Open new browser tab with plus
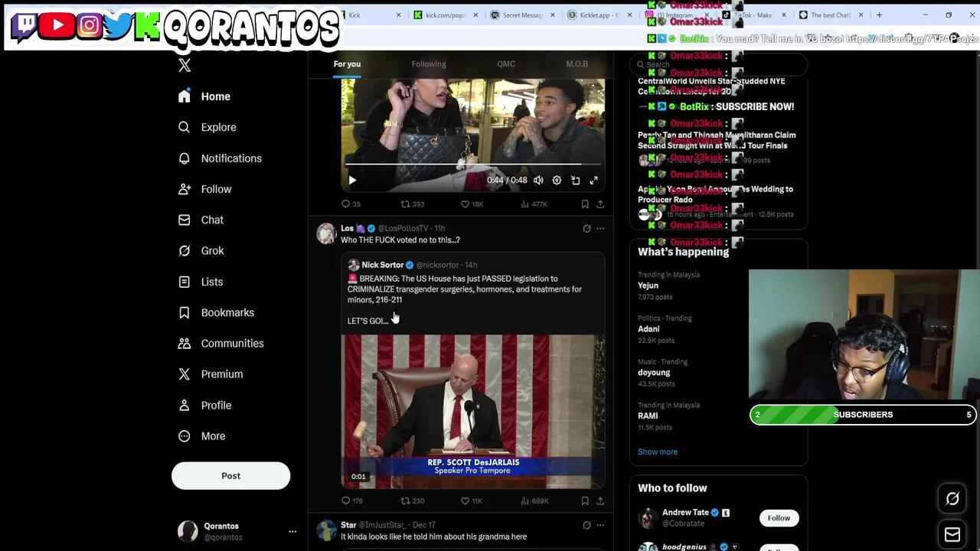The height and width of the screenshot is (551, 980). [x=879, y=15]
